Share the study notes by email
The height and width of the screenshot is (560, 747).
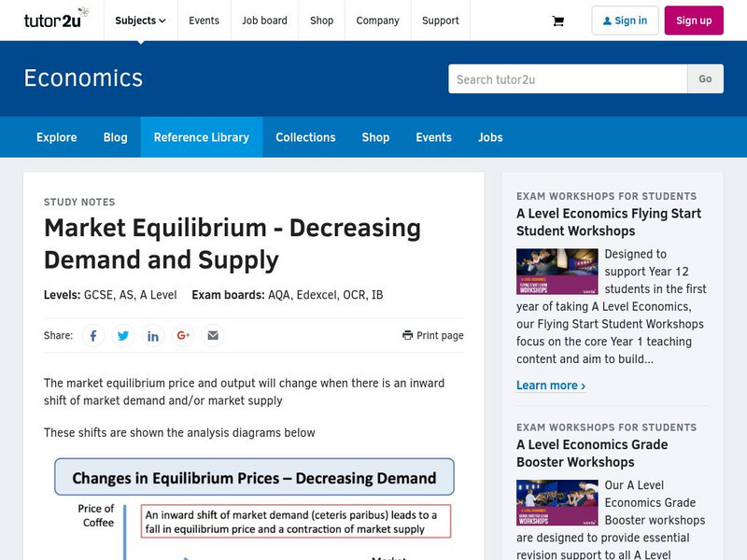[x=213, y=335]
